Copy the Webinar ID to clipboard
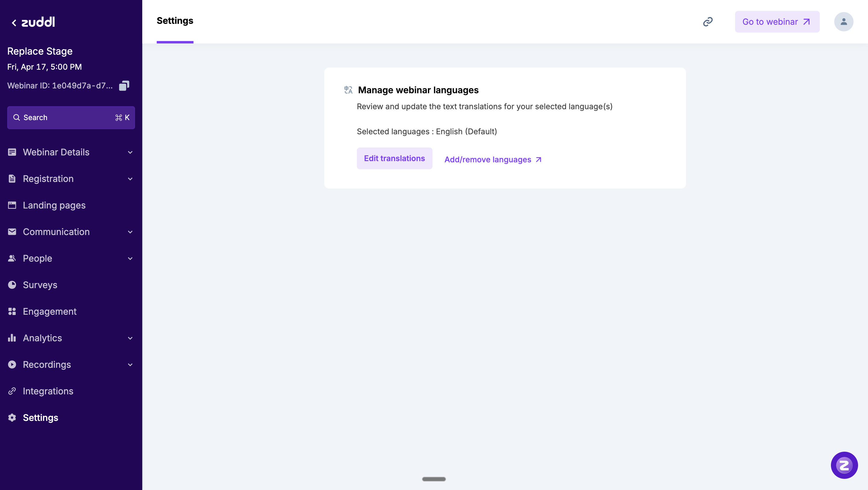The height and width of the screenshot is (490, 868). coord(124,86)
